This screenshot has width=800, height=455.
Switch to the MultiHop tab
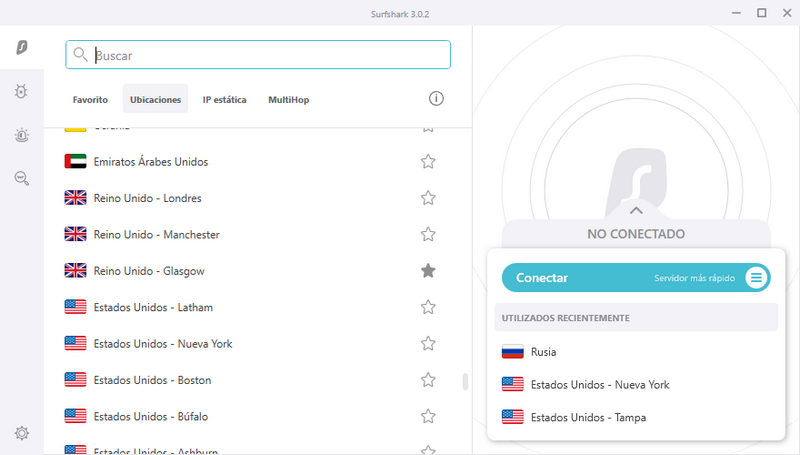[289, 99]
